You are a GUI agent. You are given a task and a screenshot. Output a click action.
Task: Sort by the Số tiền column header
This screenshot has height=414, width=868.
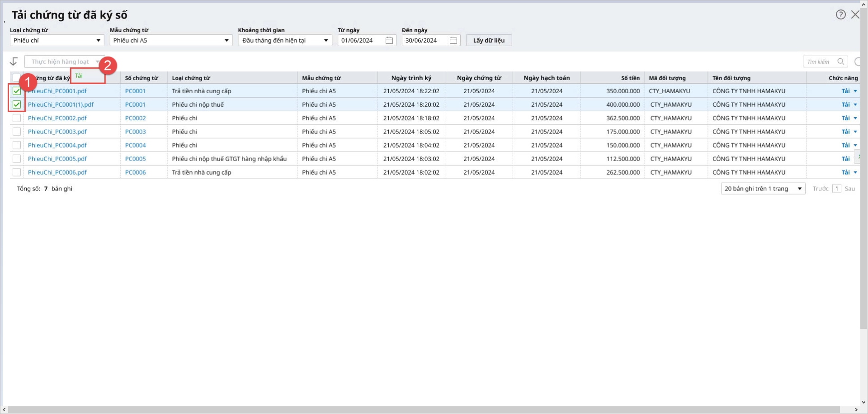click(630, 78)
